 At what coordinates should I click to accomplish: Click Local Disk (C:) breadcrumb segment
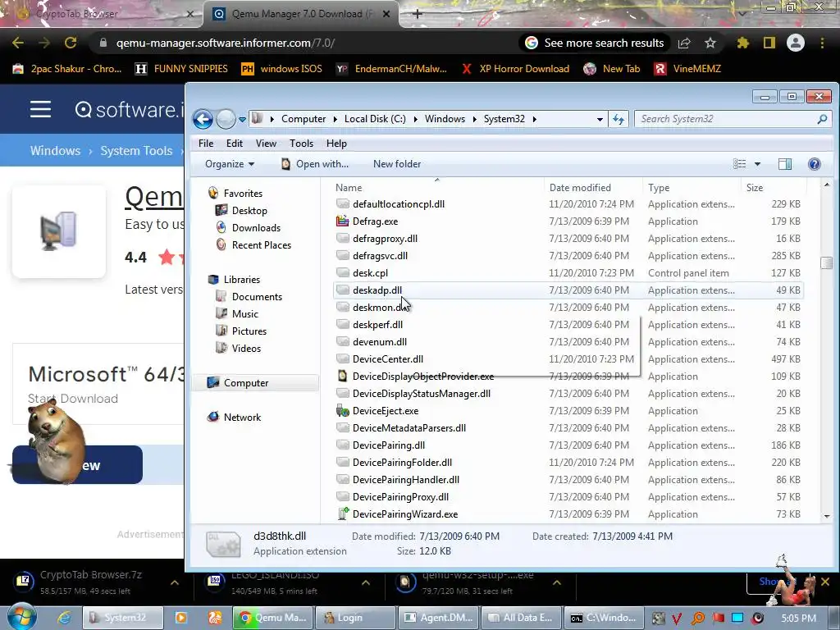(375, 119)
